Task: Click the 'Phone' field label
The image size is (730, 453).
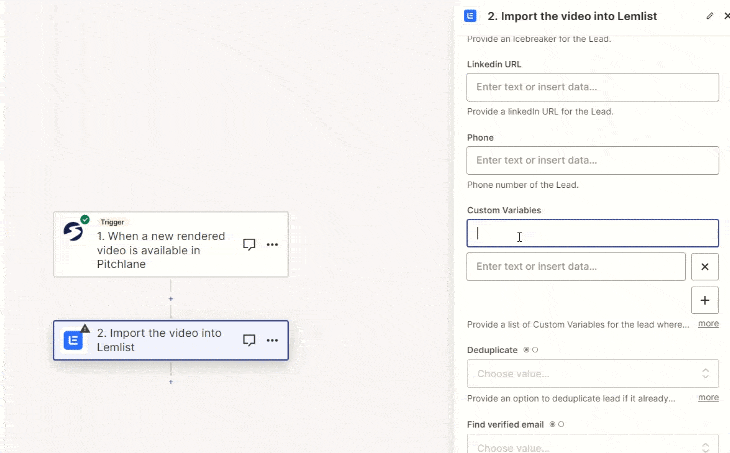Action: 480,138
